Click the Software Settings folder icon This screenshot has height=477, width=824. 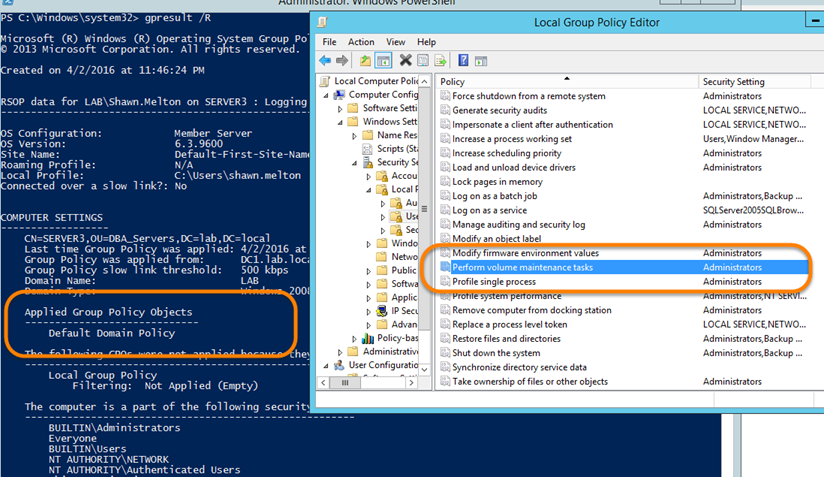354,108
